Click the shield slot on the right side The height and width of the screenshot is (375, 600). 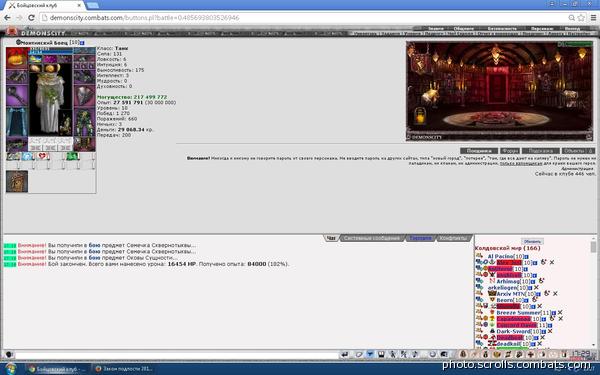pos(84,96)
